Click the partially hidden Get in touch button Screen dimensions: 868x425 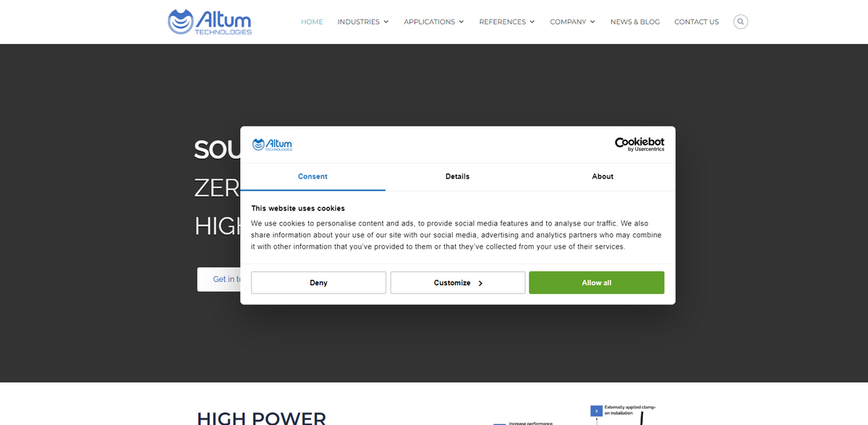click(219, 279)
